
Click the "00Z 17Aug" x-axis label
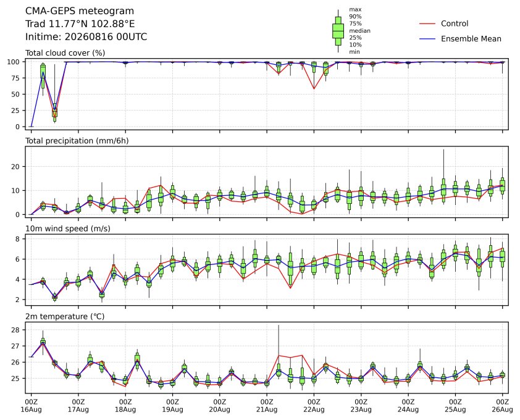click(x=78, y=406)
